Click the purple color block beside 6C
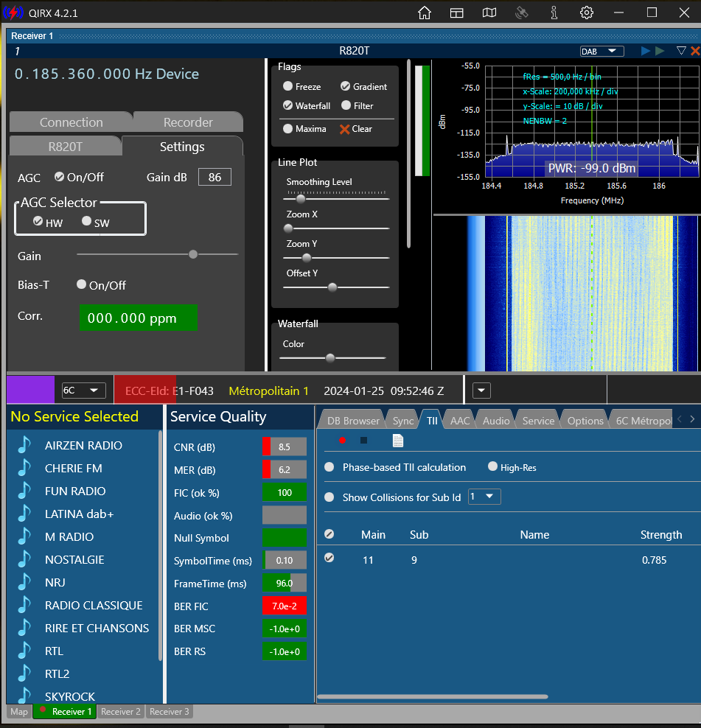This screenshot has height=728, width=701. pos(31,390)
